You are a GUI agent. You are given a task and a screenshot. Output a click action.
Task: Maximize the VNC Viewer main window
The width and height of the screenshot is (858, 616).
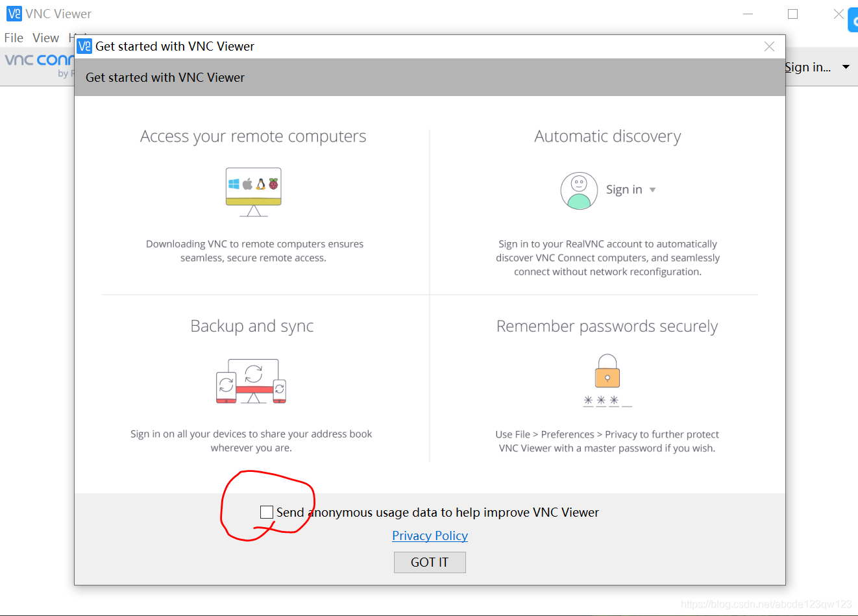(x=792, y=14)
